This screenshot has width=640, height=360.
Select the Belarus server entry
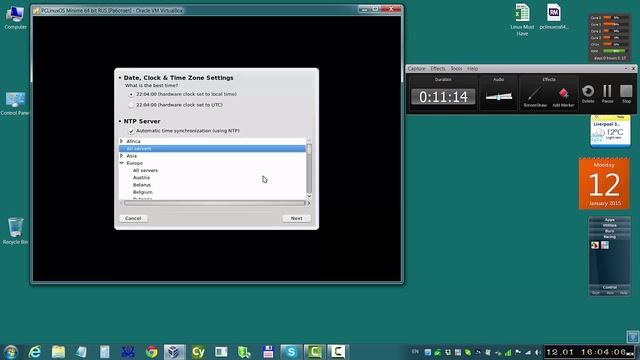(x=142, y=185)
